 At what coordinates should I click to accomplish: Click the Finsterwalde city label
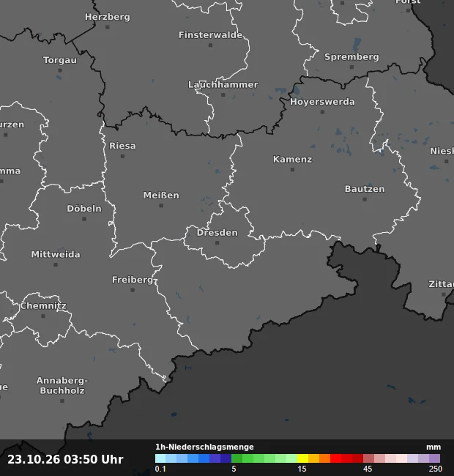210,35
